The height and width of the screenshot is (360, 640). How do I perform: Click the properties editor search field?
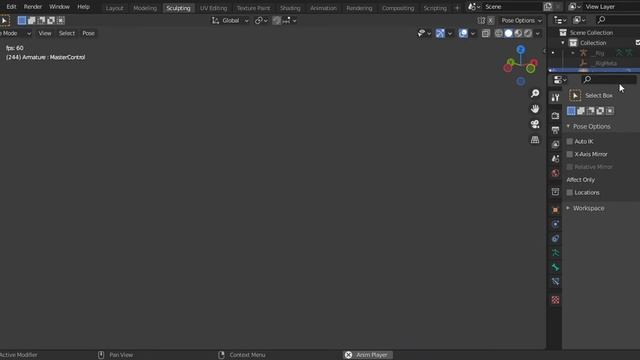(x=609, y=80)
